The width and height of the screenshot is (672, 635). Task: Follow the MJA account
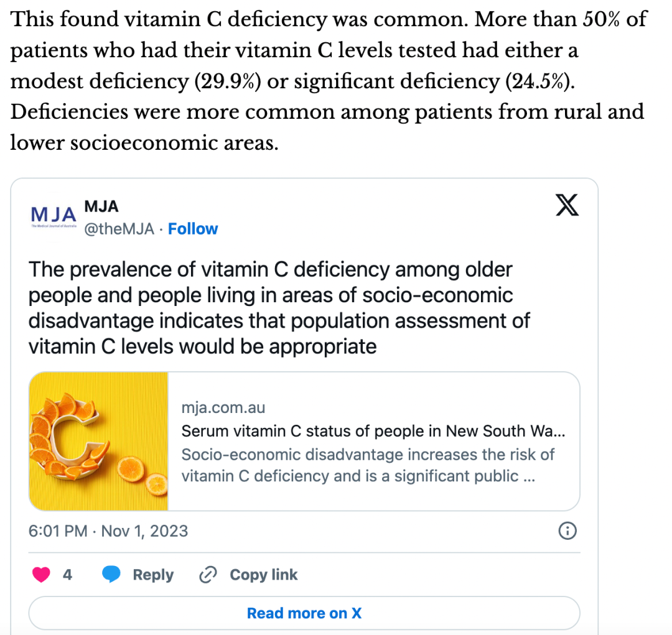click(x=193, y=229)
